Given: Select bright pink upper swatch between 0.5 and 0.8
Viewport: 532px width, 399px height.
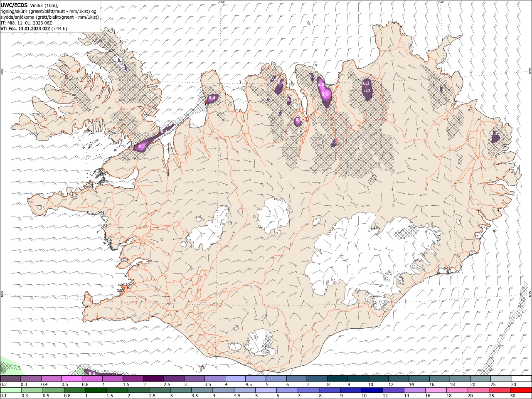Looking at the screenshot, I should click(x=72, y=379).
